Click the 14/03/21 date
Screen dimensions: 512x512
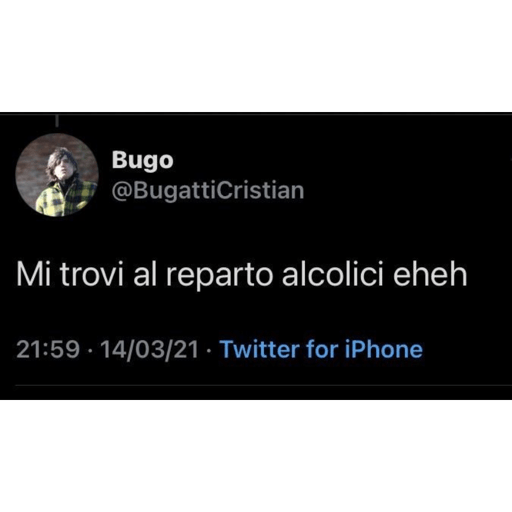point(150,349)
